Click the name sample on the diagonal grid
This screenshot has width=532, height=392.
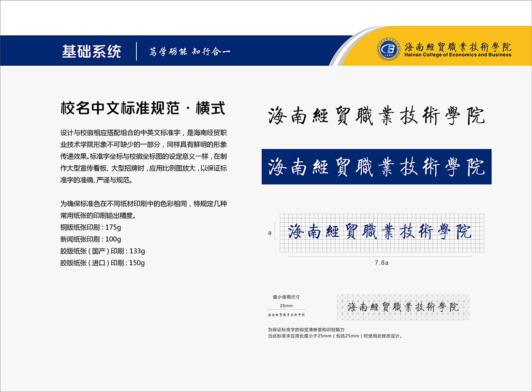coord(402,307)
